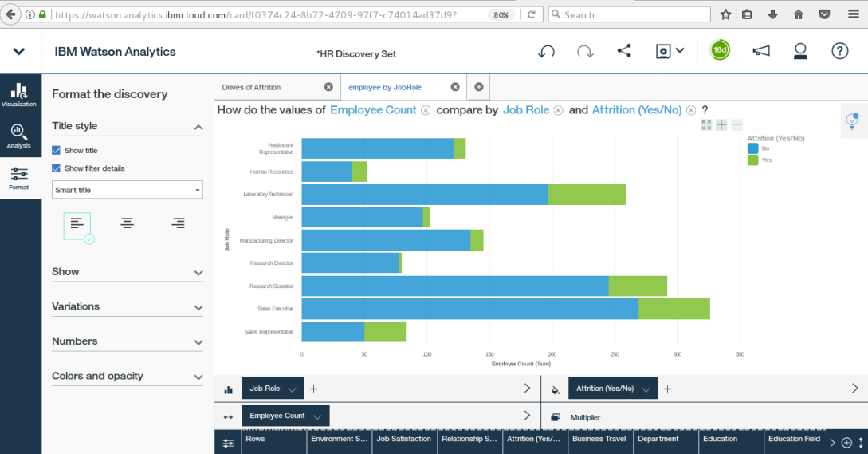Expand the Show section
The image size is (868, 454).
(x=198, y=273)
